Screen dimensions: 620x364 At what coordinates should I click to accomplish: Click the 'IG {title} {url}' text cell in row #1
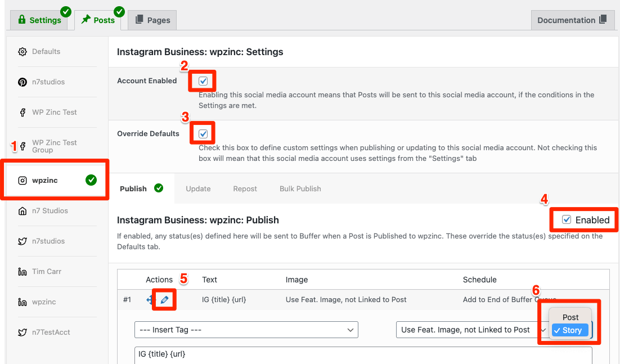click(224, 300)
